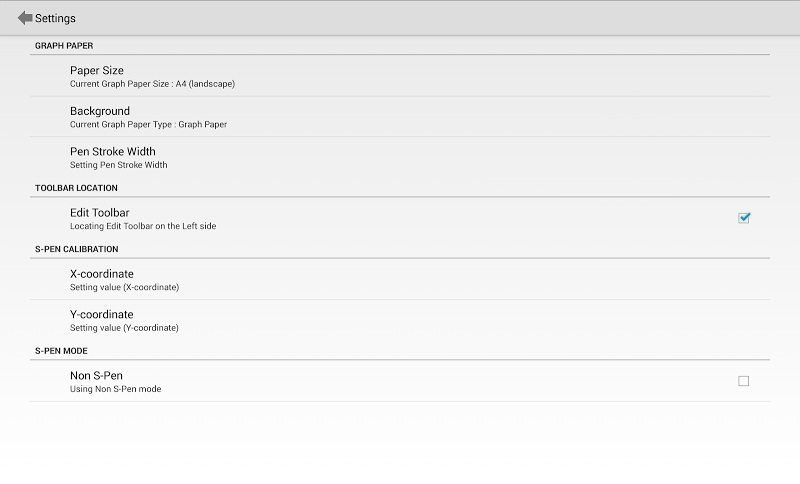Click Setting value (Y-coordinate) description
This screenshot has height=484, width=800.
(x=124, y=328)
